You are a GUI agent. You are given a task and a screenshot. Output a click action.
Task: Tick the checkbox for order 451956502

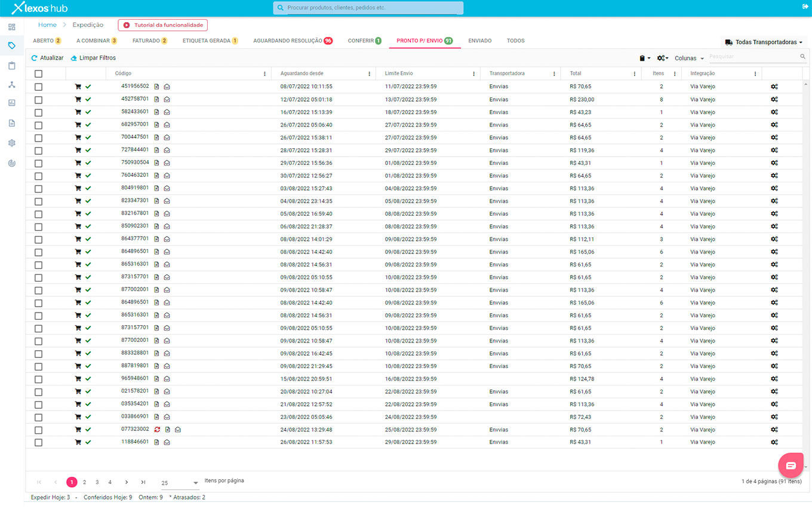pos(38,87)
